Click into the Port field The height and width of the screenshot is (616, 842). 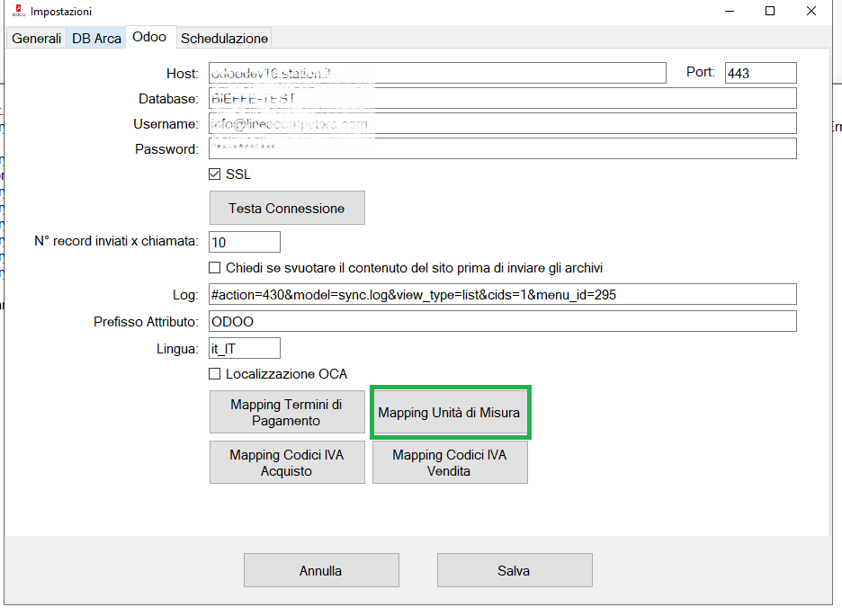point(760,73)
